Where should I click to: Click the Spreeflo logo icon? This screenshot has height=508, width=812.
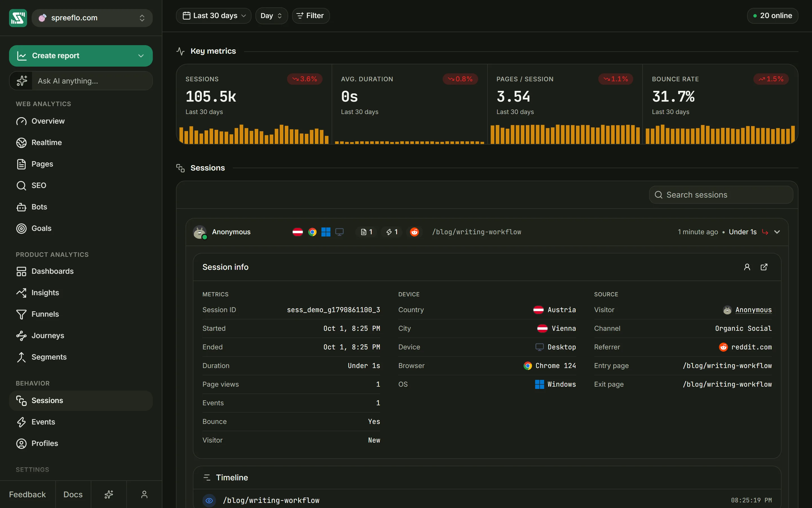tap(18, 18)
